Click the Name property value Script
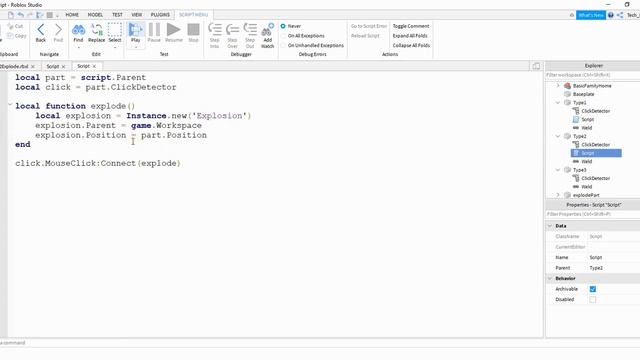The width and height of the screenshot is (640, 360). [x=596, y=258]
